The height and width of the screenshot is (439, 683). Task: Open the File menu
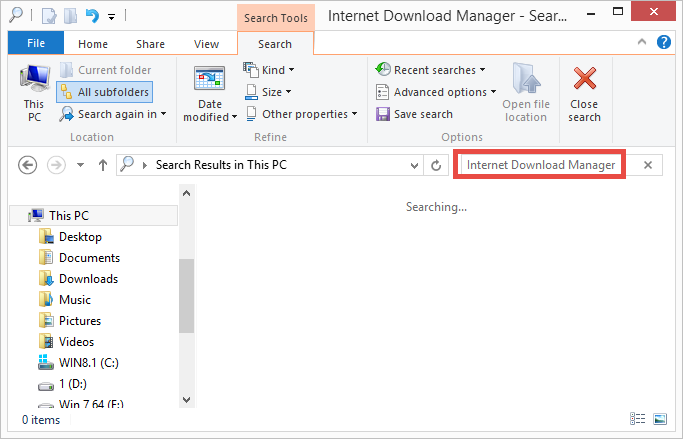pyautogui.click(x=36, y=43)
